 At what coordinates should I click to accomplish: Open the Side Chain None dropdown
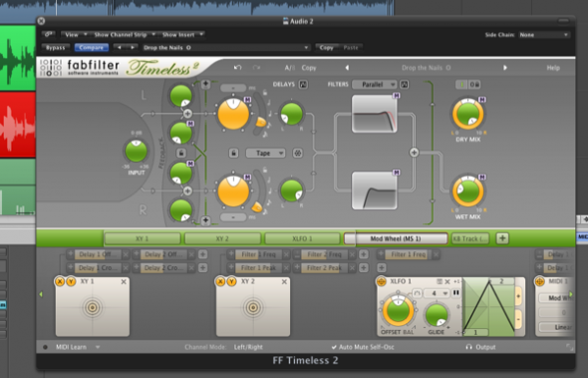pos(544,35)
